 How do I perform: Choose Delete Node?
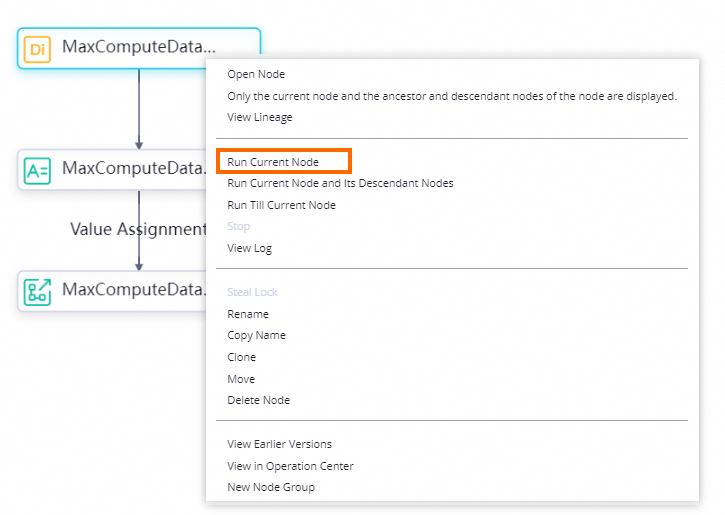[258, 400]
